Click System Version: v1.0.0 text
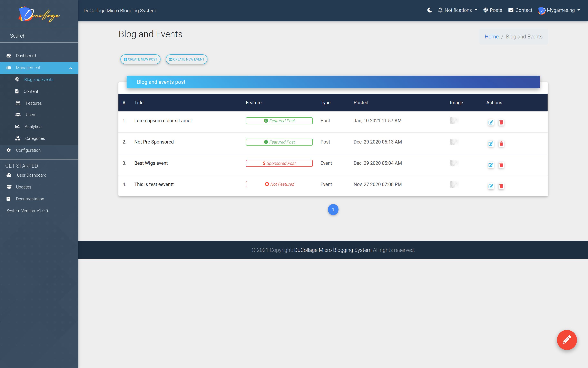Screen dimensions: 588x368 [x=27, y=211]
